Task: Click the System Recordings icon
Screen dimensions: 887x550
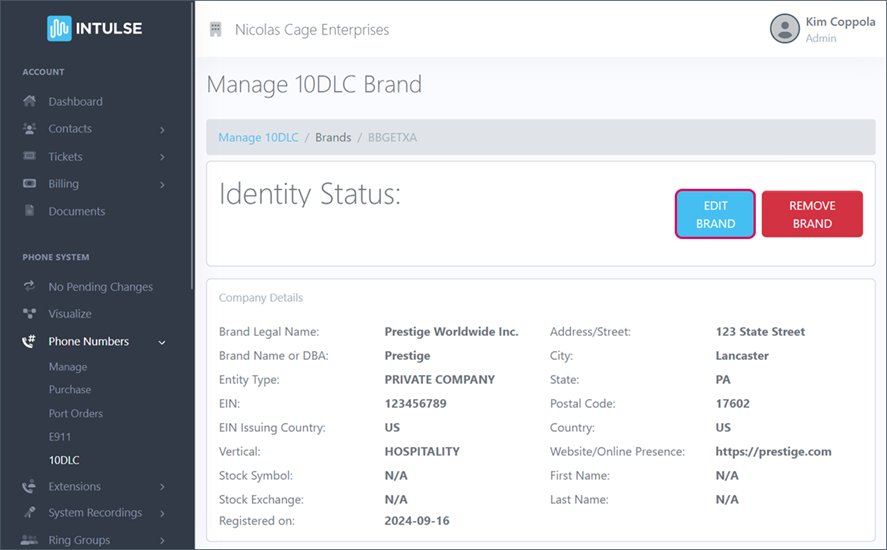Action: pyautogui.click(x=29, y=513)
